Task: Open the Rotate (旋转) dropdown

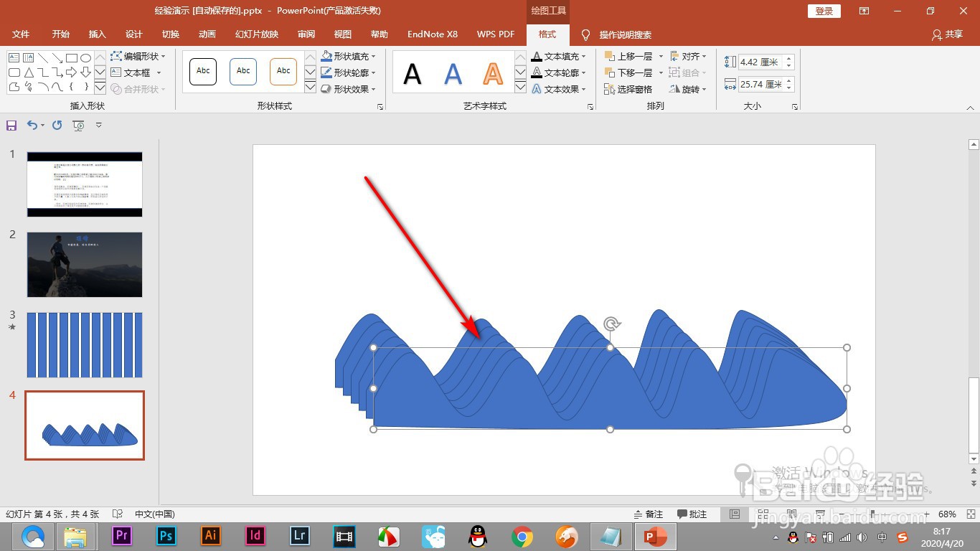Action: 688,89
